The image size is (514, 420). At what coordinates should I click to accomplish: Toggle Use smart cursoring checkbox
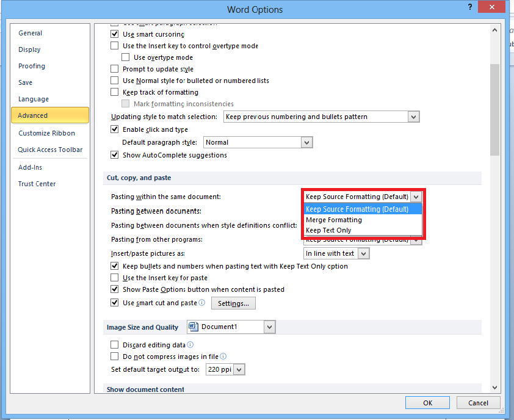pyautogui.click(x=114, y=34)
